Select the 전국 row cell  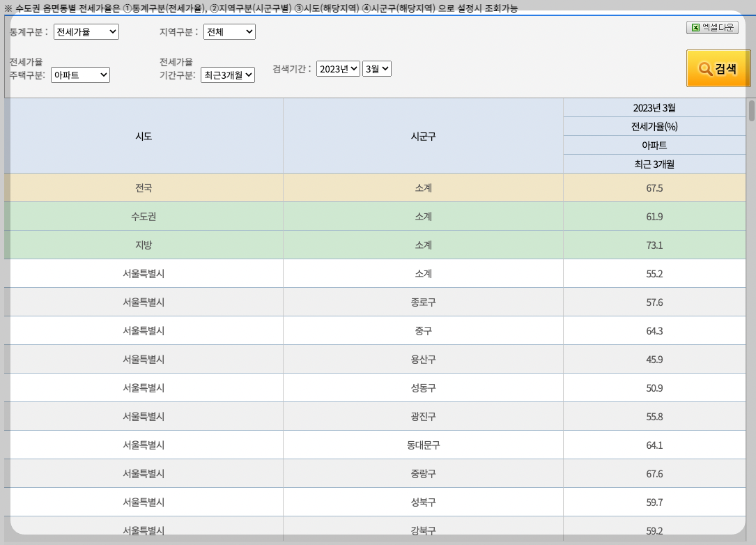144,187
